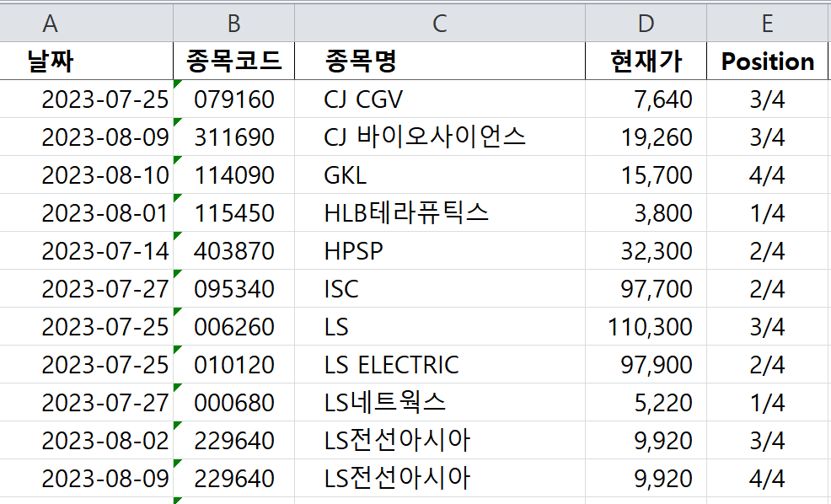Select the price cell 3,800
The height and width of the screenshot is (504, 831).
pyautogui.click(x=646, y=212)
